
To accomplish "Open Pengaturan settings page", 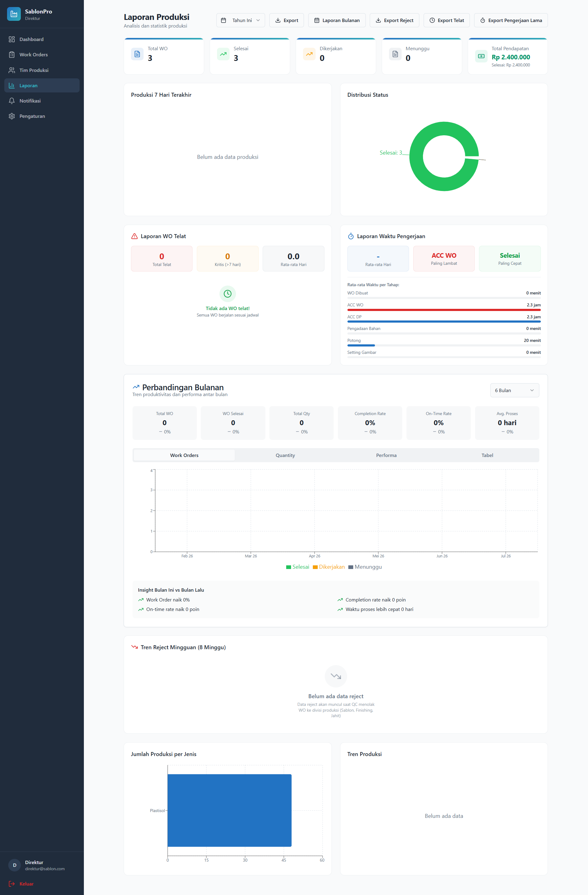I will point(42,116).
